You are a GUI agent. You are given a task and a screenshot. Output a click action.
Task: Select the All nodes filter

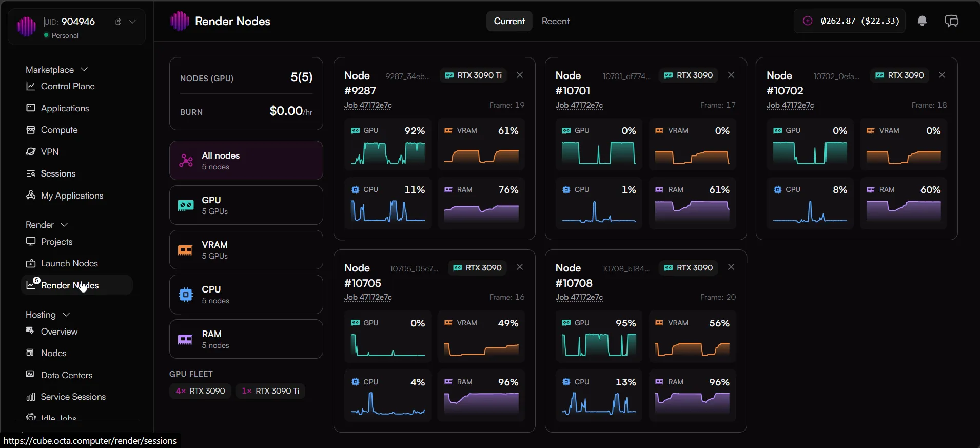coord(246,161)
